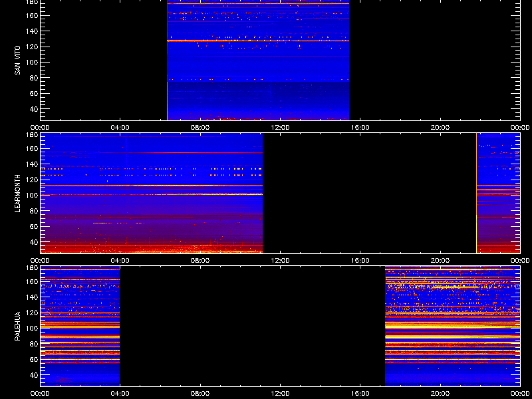Viewport: 532px width, 399px height.
Task: Click the 12:00 time label under San Vito panel
Action: pyautogui.click(x=280, y=128)
